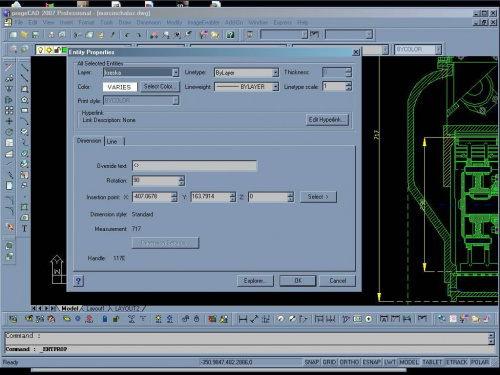
Task: Click the Edit Hyperlink button
Action: point(327,120)
